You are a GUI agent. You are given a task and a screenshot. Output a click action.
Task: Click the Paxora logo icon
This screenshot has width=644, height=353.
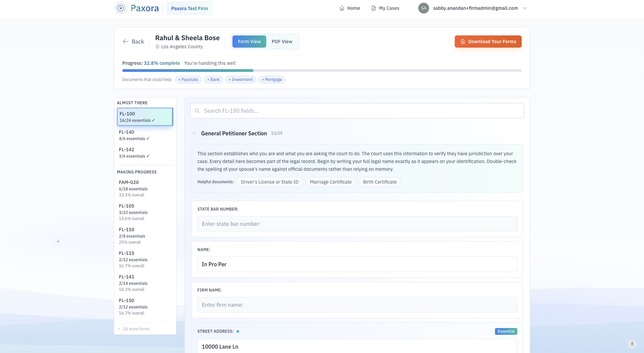[121, 8]
